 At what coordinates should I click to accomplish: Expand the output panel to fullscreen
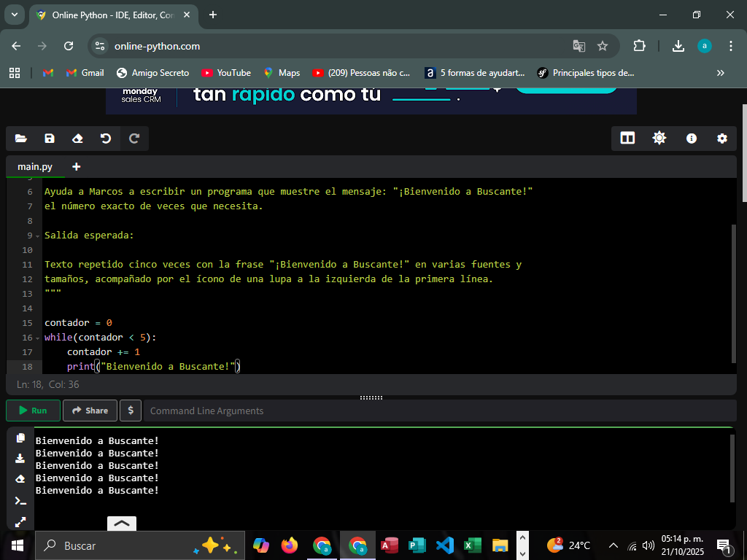[20, 521]
